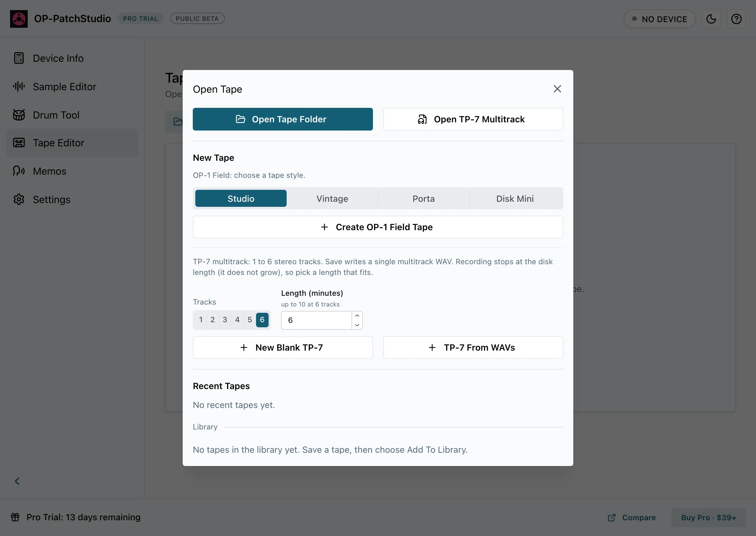Click Buy Pro · $39+ button
The image size is (756, 536).
click(x=708, y=517)
